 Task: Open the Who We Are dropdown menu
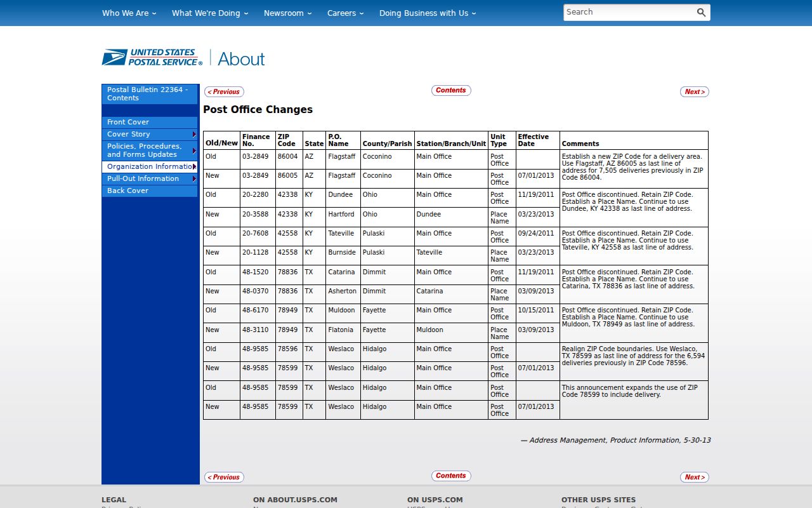point(129,13)
